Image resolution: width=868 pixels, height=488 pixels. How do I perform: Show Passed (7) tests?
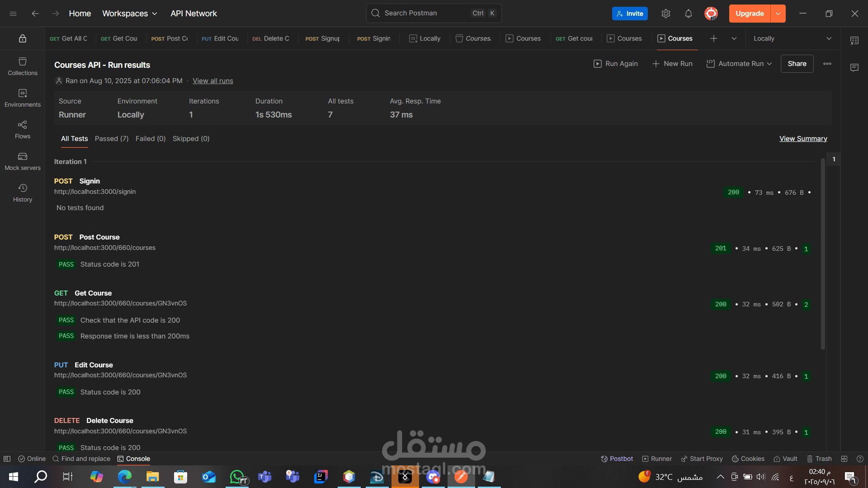[x=112, y=139]
